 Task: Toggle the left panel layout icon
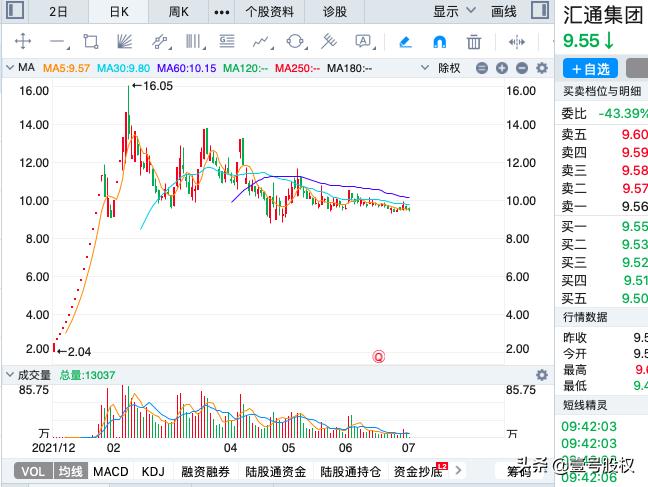[15, 10]
